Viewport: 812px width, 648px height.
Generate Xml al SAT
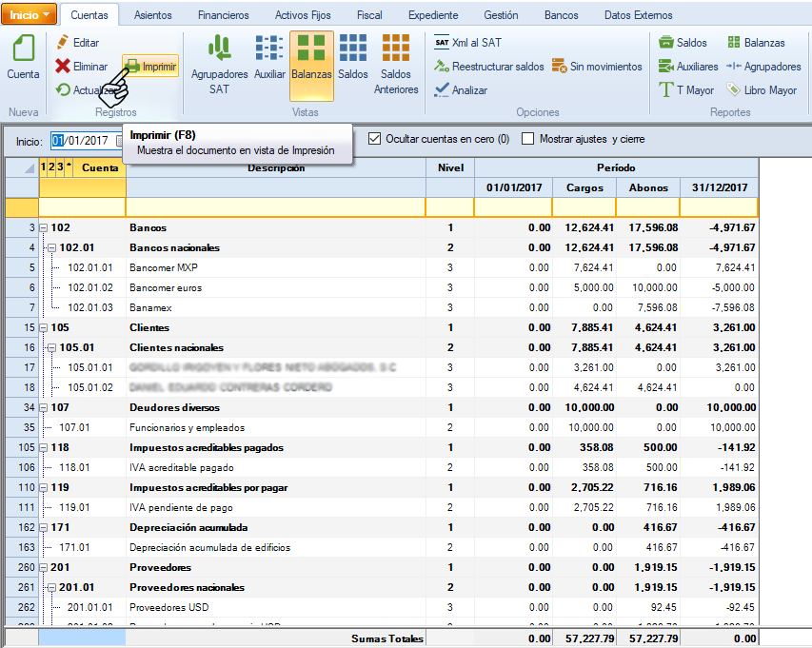pos(467,43)
